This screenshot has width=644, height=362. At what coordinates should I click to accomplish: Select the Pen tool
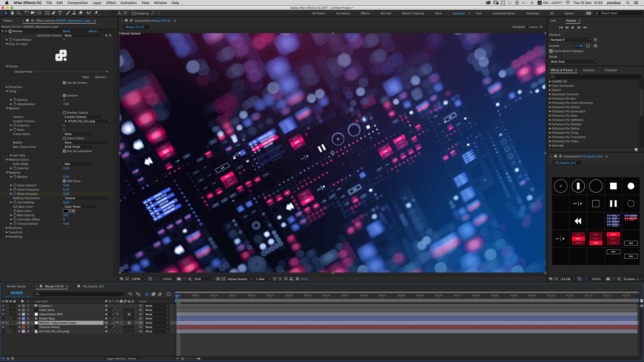pos(53,13)
